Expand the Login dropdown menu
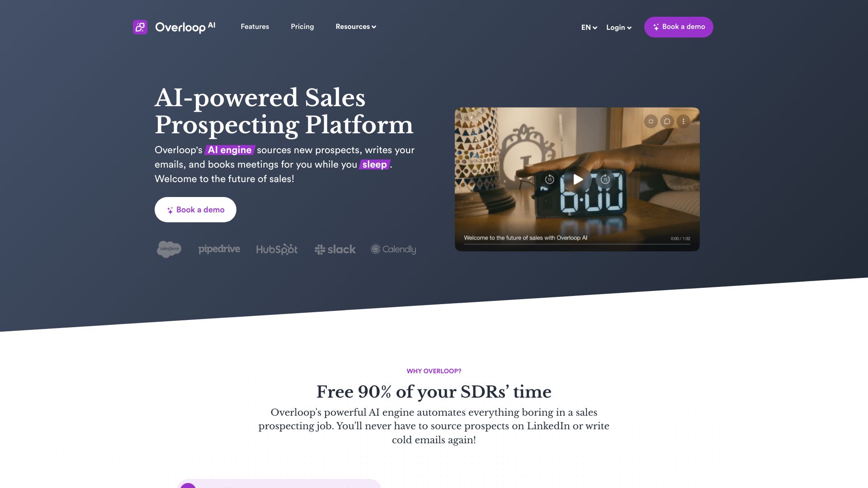Viewport: 868px width, 488px height. [619, 27]
